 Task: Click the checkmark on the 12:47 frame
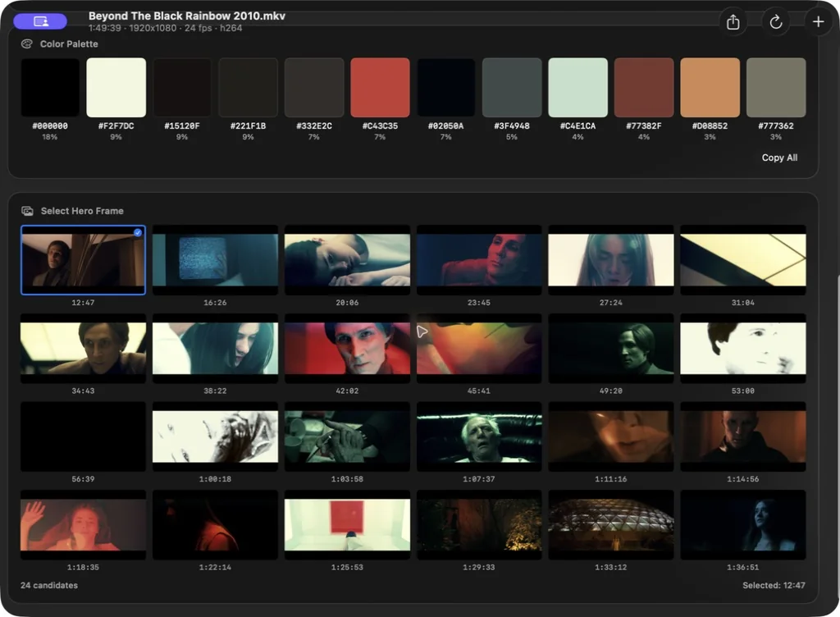click(138, 232)
